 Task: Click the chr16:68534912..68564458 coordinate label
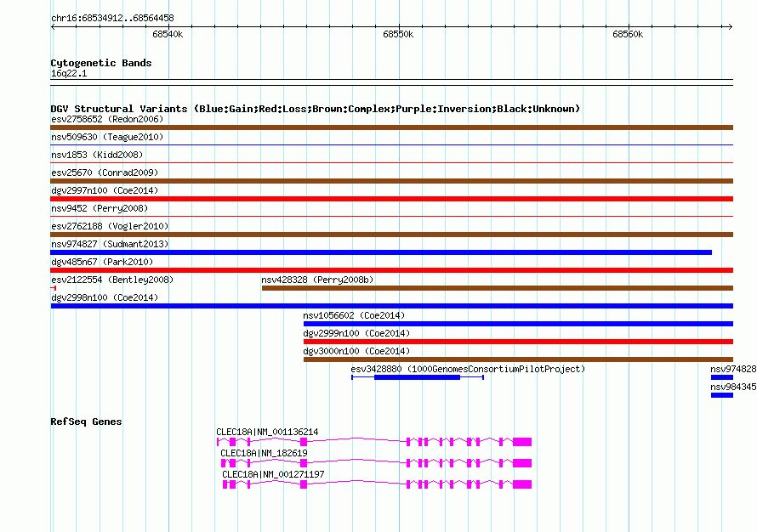tap(112, 19)
